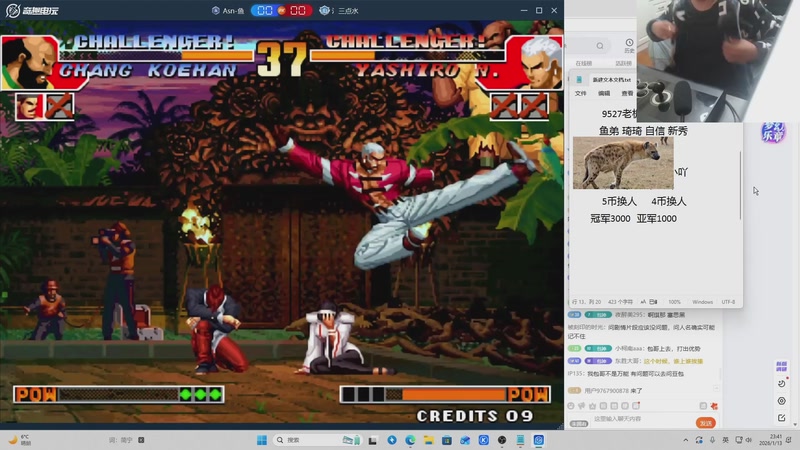The height and width of the screenshot is (450, 800).
Task: Click the hyena picture in the Notepad window
Action: point(623,163)
